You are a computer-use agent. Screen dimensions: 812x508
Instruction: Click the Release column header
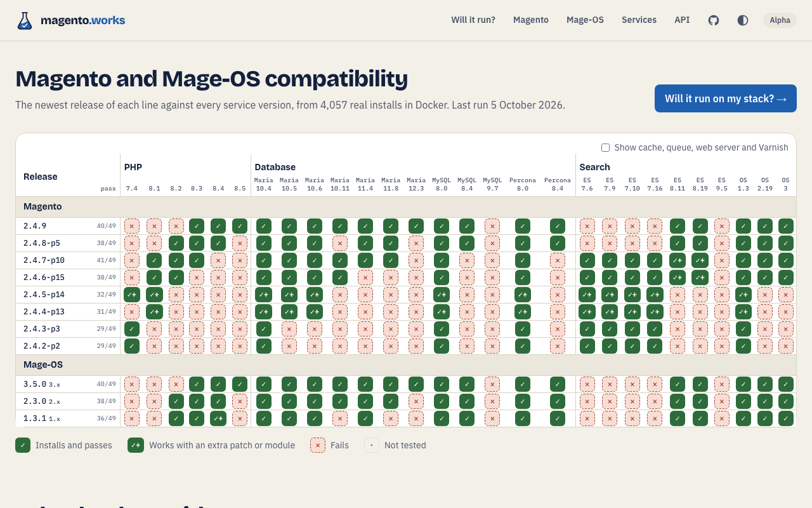41,177
